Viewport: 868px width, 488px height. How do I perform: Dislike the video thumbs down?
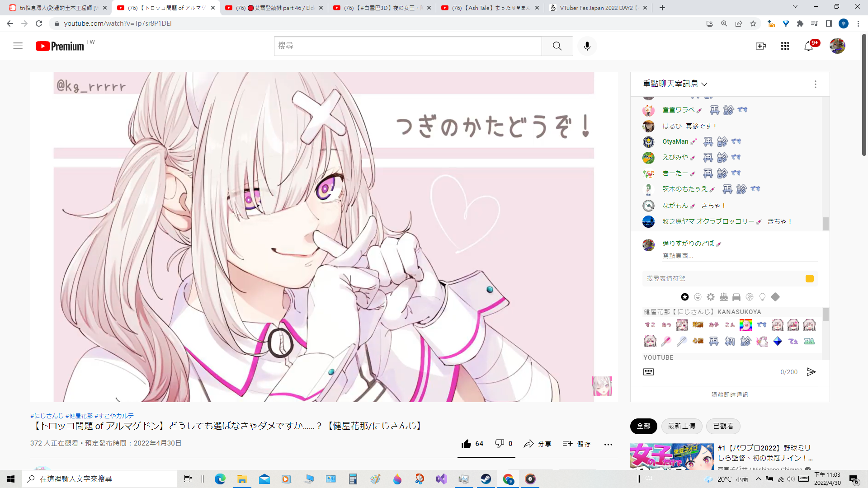tap(504, 444)
